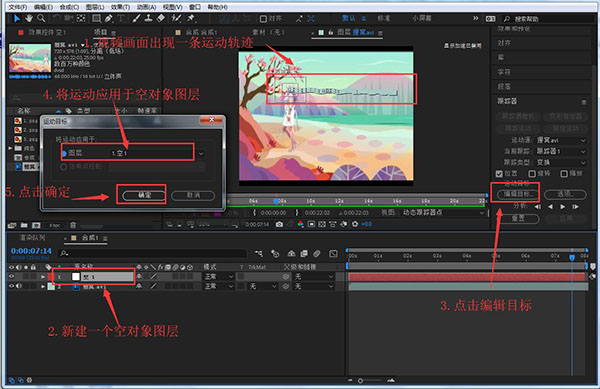This screenshot has width=600, height=389.
Task: Select the Type text tool
Action: tap(121, 18)
